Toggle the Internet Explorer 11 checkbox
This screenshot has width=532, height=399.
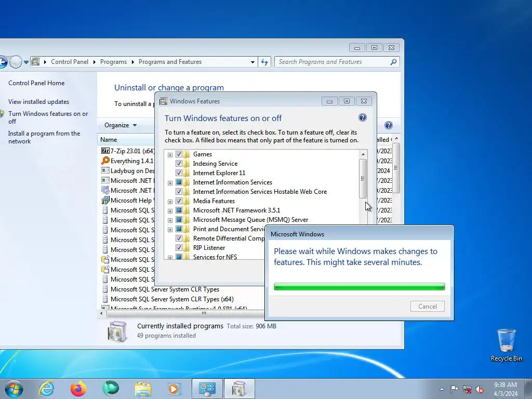click(x=179, y=172)
